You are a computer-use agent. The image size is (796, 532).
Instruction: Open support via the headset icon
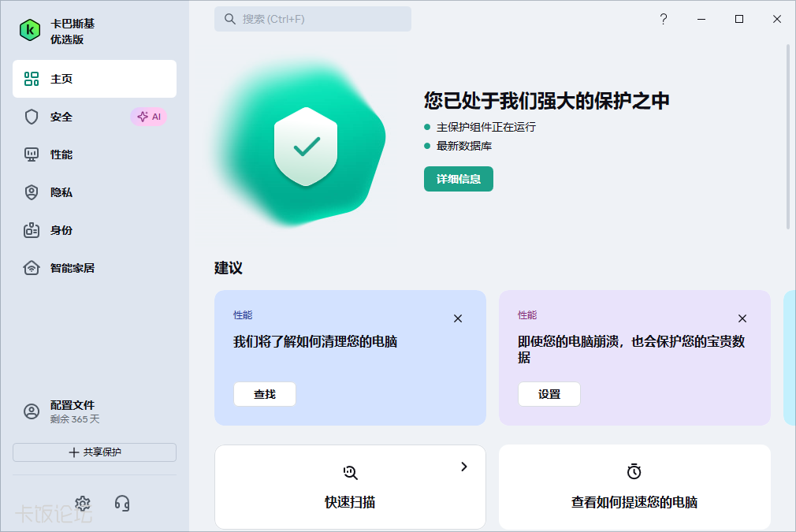pyautogui.click(x=122, y=504)
